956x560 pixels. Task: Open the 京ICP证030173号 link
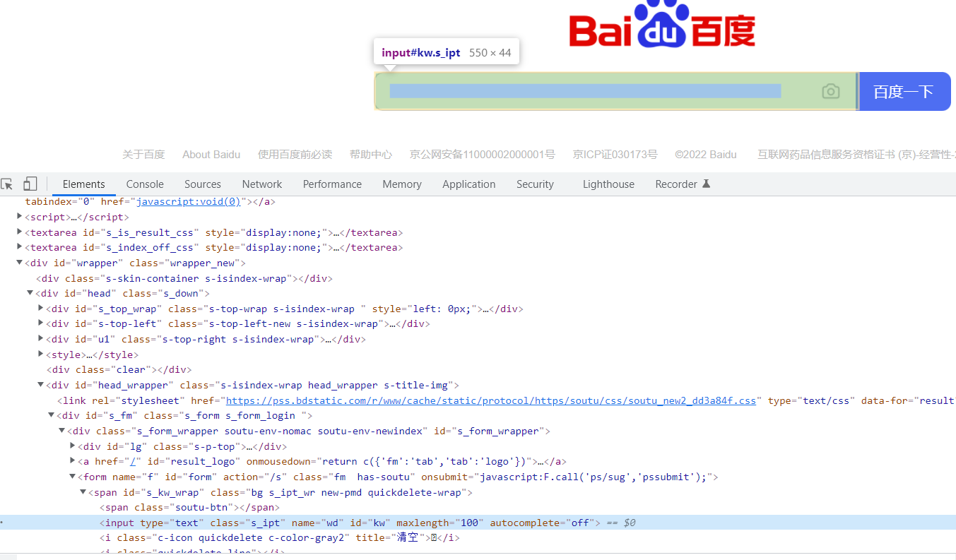point(615,155)
